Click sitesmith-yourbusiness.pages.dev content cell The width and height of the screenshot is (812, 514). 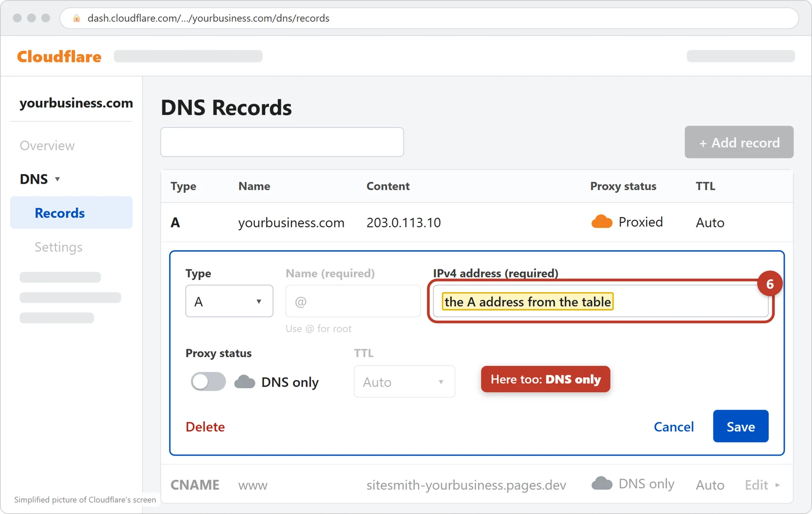[466, 485]
